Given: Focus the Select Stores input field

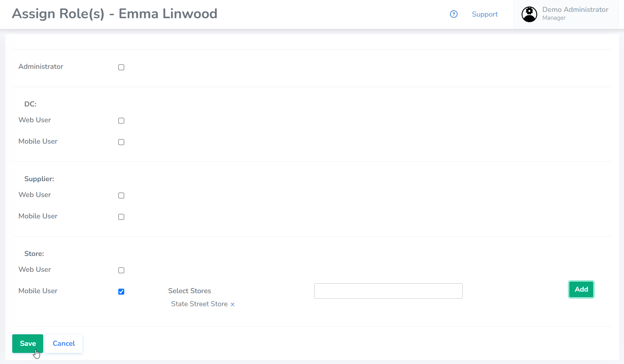Looking at the screenshot, I should tap(388, 291).
